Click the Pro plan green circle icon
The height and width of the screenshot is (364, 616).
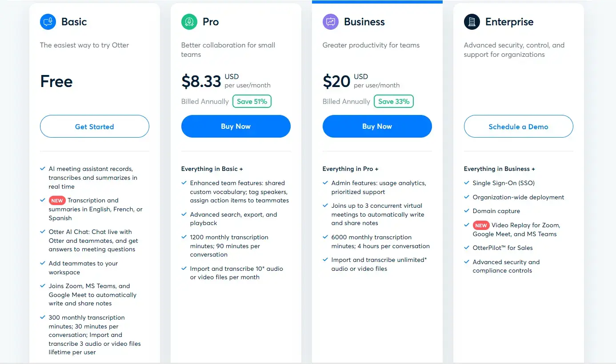tap(189, 21)
